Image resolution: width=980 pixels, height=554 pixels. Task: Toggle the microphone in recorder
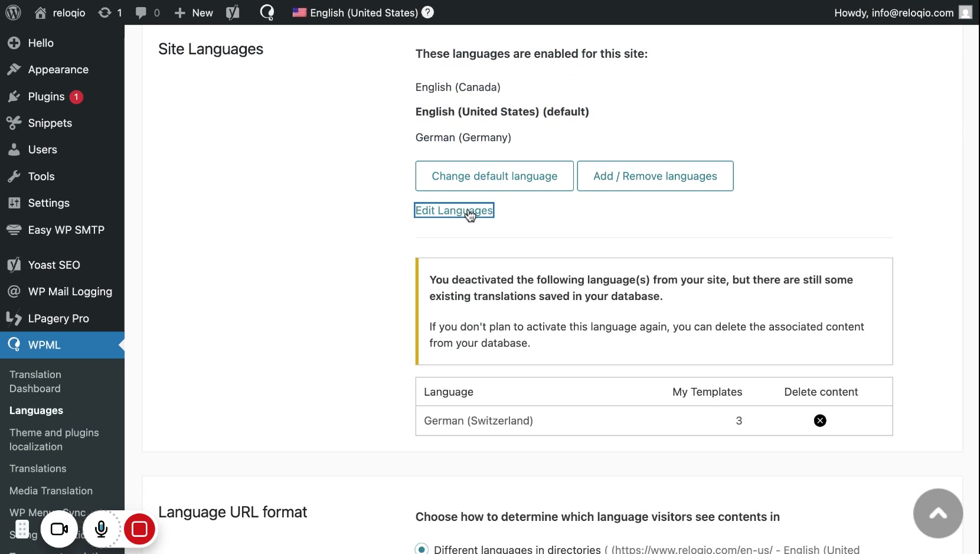coord(102,529)
